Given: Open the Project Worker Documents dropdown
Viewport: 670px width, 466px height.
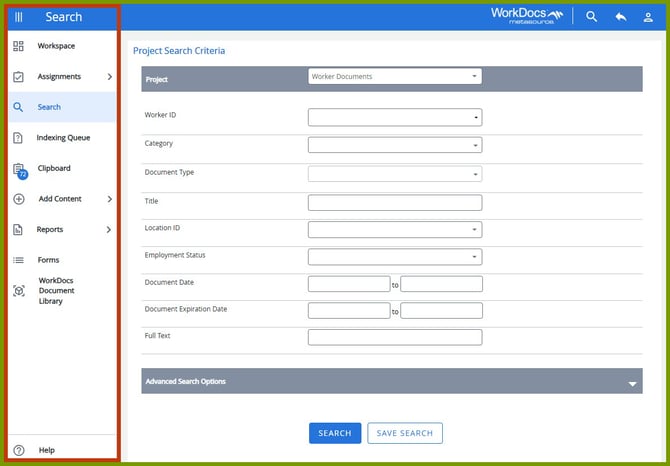Looking at the screenshot, I should point(395,76).
